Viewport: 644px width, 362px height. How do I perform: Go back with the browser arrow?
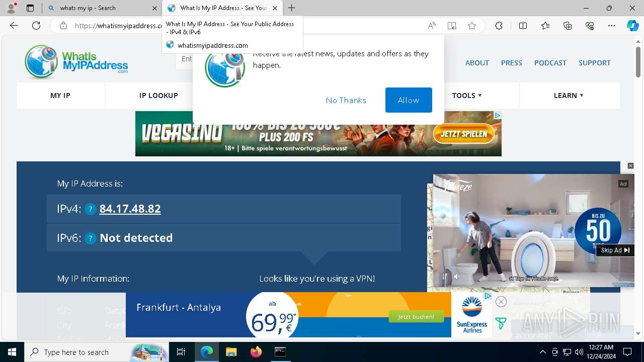click(14, 26)
